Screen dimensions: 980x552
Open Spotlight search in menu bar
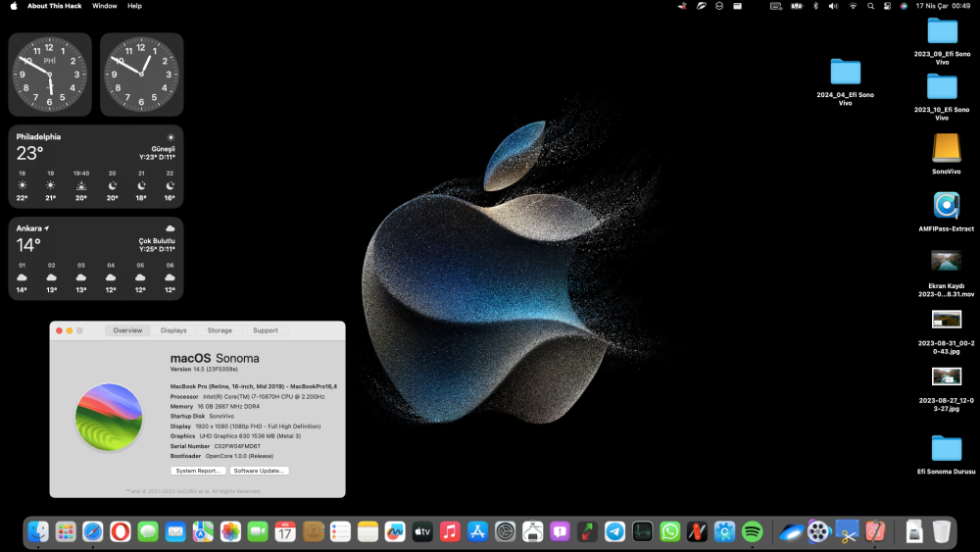[x=870, y=6]
